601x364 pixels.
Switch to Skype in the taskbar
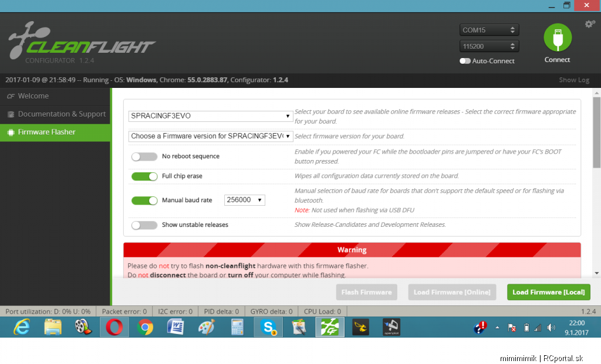point(268,327)
